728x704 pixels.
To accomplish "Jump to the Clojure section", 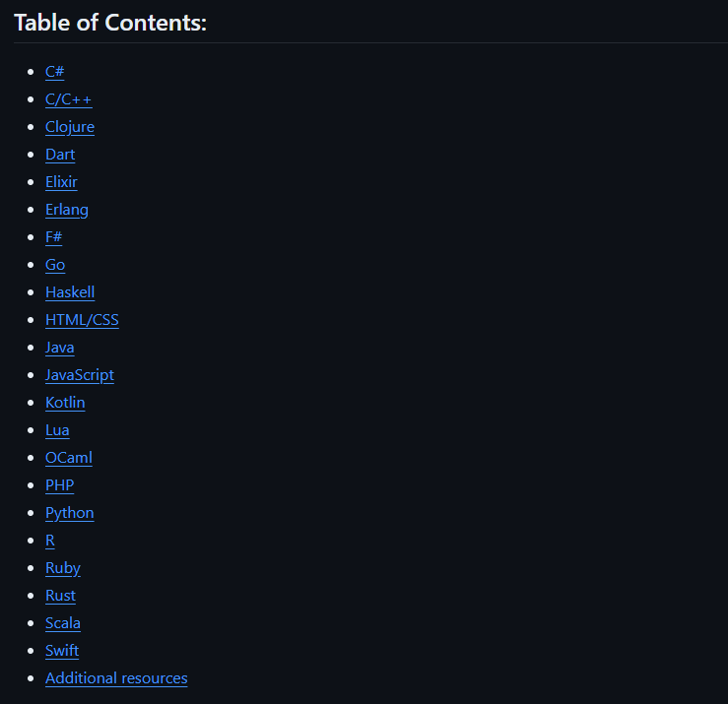I will point(70,127).
